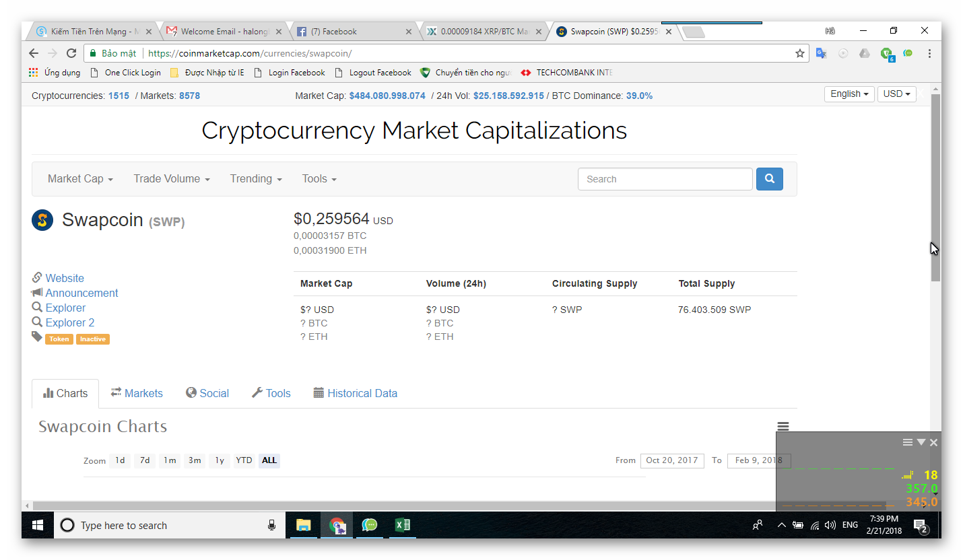Click the Type here to search box
This screenshot has width=963, height=560.
pos(170,525)
